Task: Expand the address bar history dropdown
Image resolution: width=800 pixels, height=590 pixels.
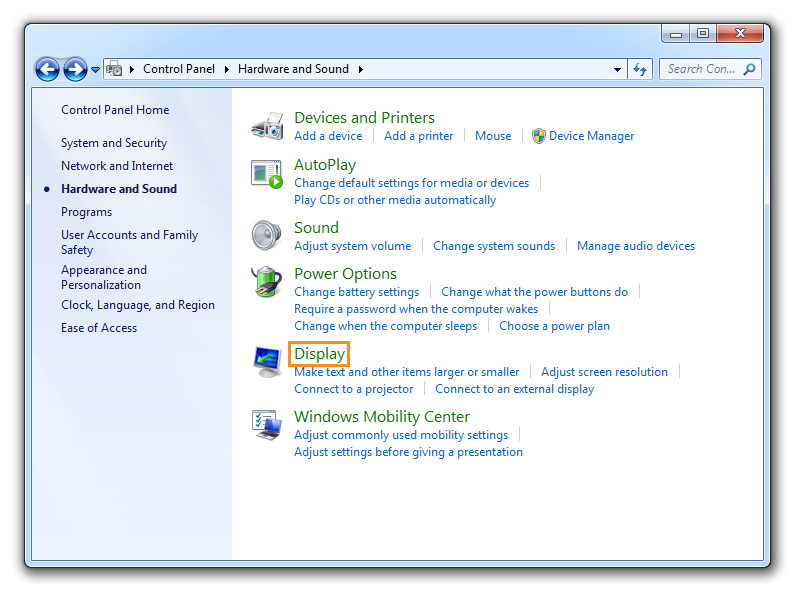Action: tap(617, 69)
